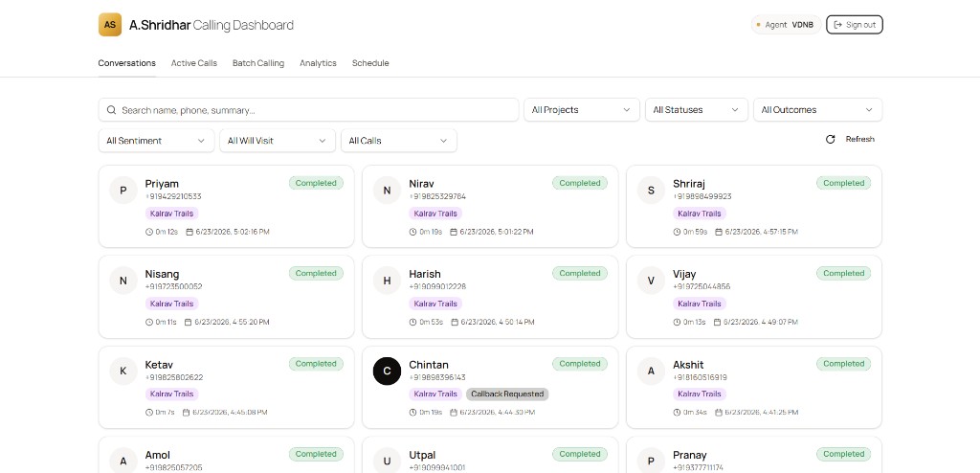Open the Batch Calling tab
Screen dimensions: 980x473
258,63
